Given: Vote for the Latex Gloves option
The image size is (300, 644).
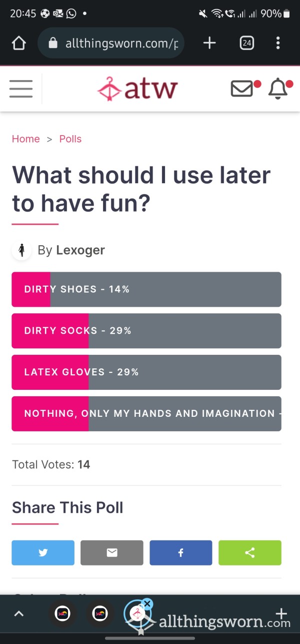Looking at the screenshot, I should click(146, 372).
